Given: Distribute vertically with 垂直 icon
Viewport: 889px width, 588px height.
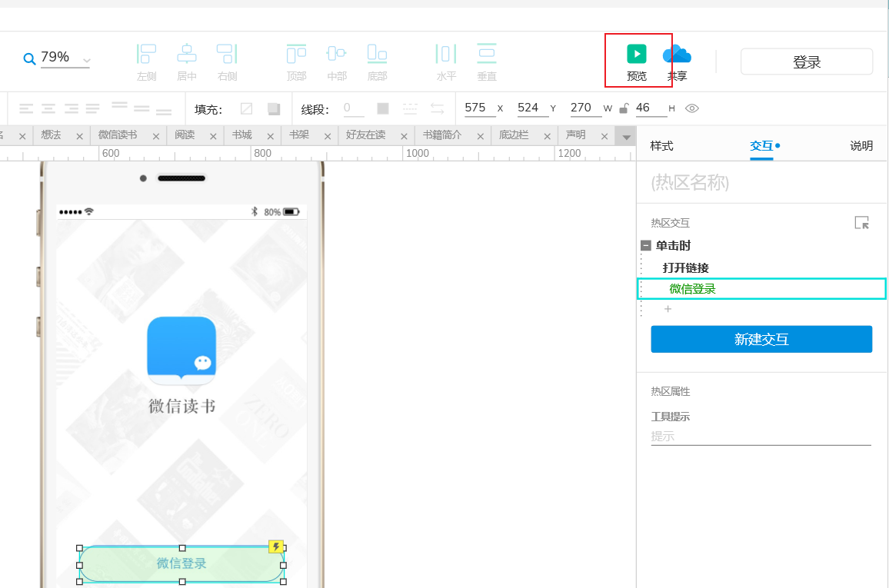Looking at the screenshot, I should [487, 55].
